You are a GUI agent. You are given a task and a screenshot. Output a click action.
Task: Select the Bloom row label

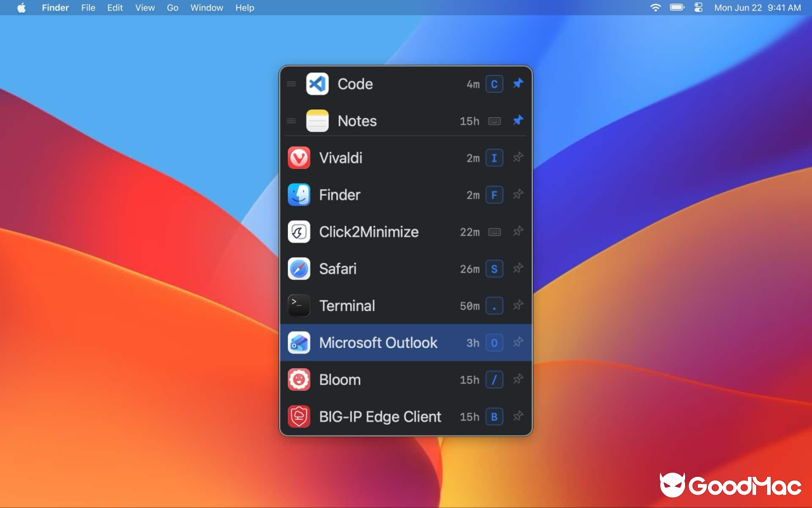pyautogui.click(x=339, y=380)
